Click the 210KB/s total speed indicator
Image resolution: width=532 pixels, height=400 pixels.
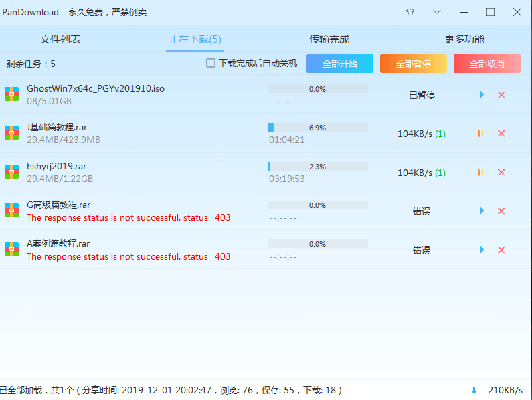click(505, 390)
